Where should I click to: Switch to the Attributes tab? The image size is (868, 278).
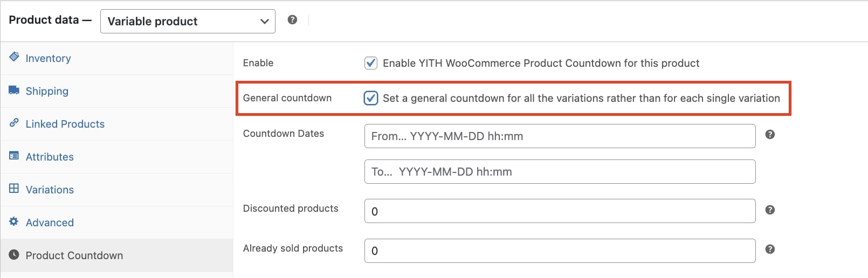tap(50, 157)
